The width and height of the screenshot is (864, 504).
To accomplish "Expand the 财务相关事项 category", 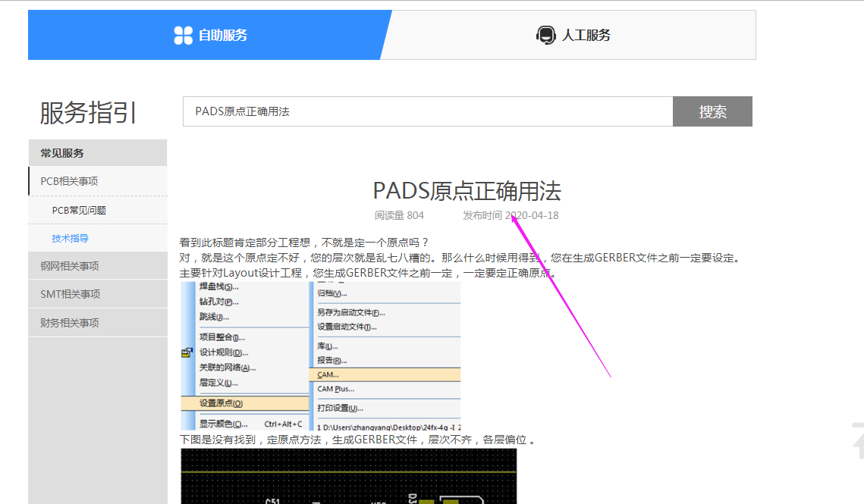I will tap(70, 323).
